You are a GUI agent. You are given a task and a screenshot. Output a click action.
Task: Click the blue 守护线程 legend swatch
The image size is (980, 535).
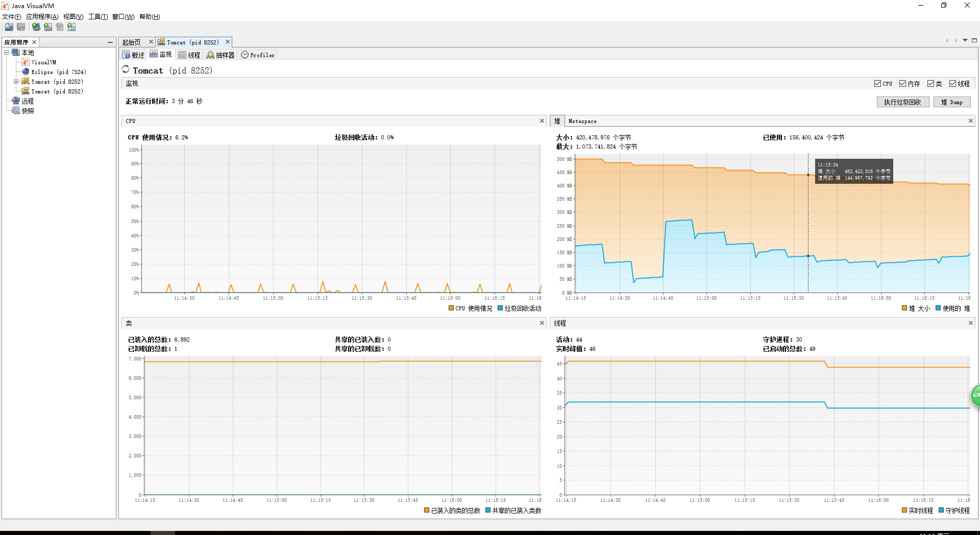coord(941,510)
